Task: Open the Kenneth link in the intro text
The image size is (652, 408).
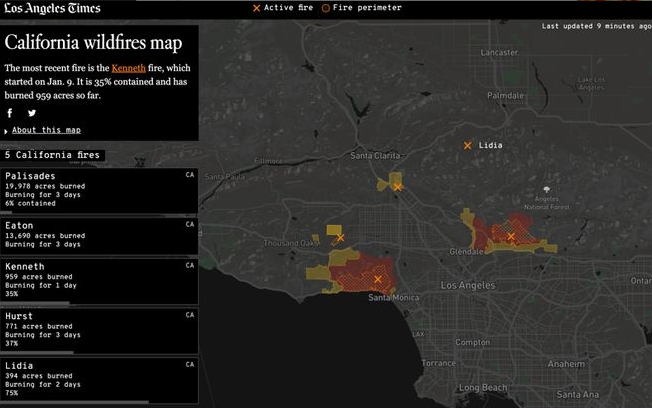Action: pos(126,67)
